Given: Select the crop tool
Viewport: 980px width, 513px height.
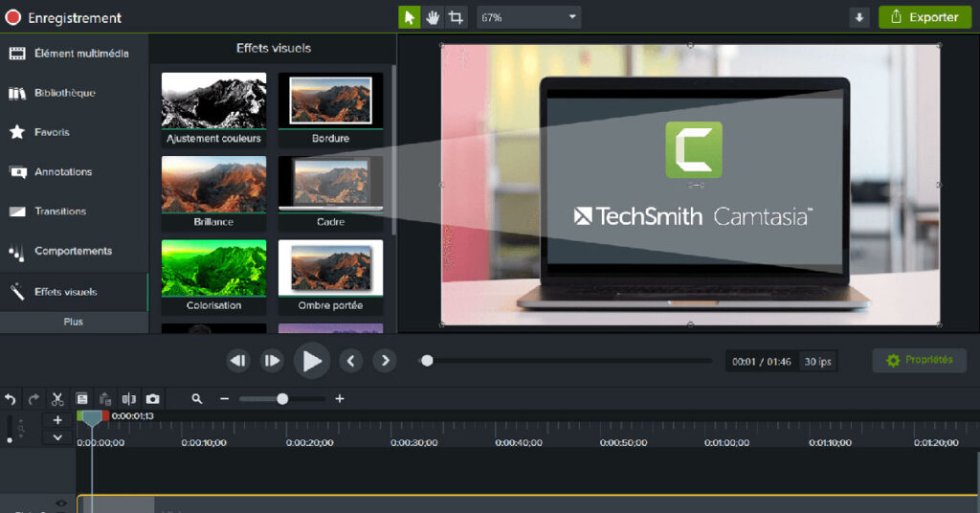Looking at the screenshot, I should (457, 17).
